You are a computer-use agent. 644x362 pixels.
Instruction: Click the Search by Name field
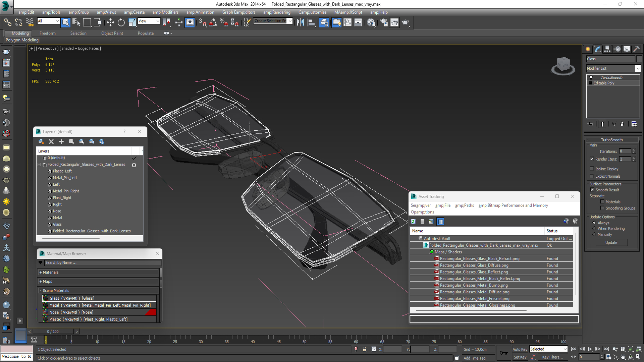tap(103, 263)
